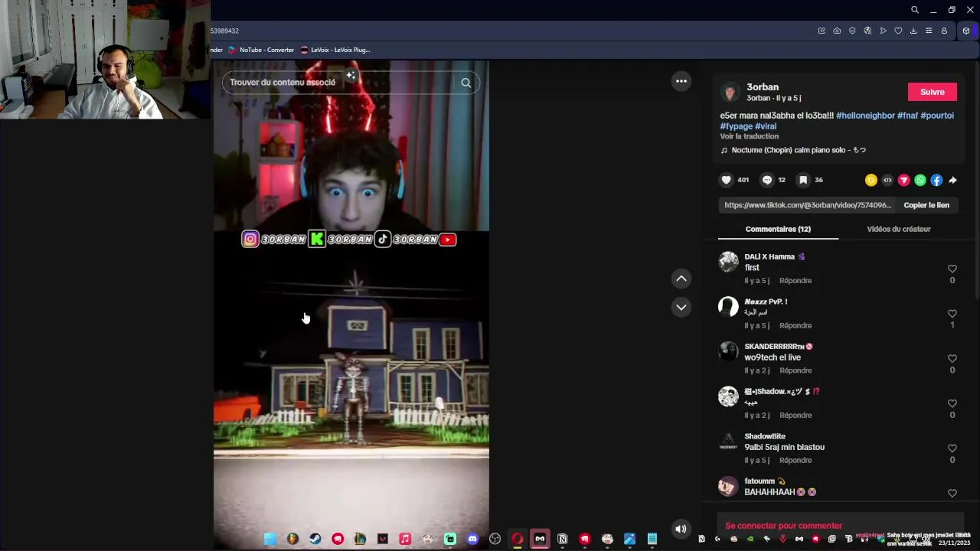980x551 pixels.
Task: Like fatoumm's BAHAHHAAH comment
Action: 952,493
